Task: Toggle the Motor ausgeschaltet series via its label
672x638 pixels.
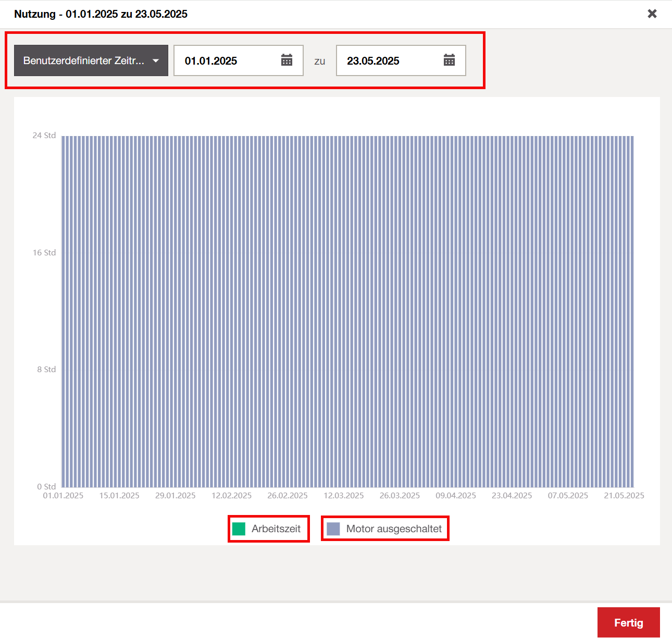Action: point(394,529)
